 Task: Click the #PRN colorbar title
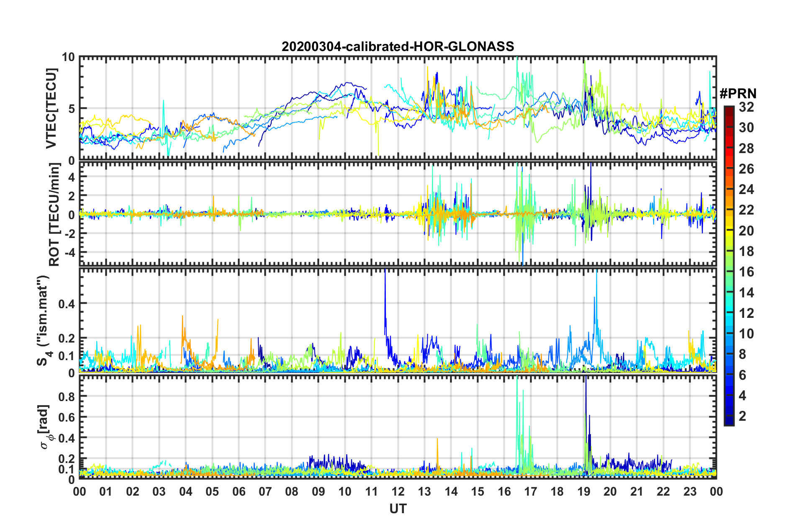click(x=738, y=93)
